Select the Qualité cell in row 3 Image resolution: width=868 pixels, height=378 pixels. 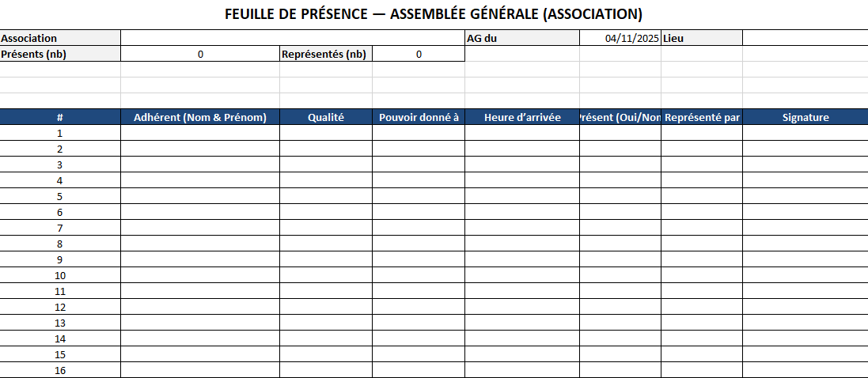click(x=326, y=164)
